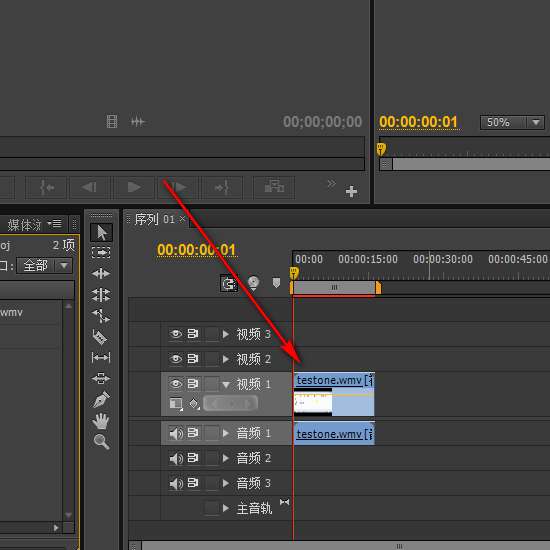Expand the Audio 1 track
This screenshot has width=550, height=550.
(226, 434)
